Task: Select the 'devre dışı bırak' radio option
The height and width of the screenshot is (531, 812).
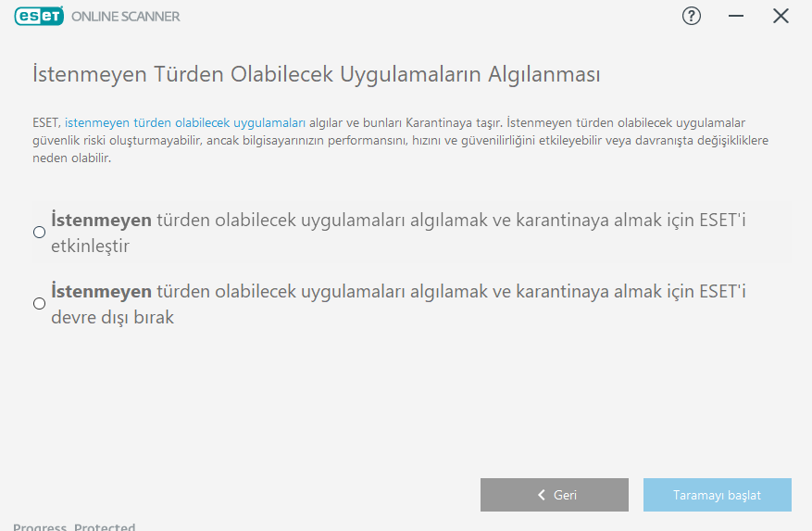Action: click(40, 303)
